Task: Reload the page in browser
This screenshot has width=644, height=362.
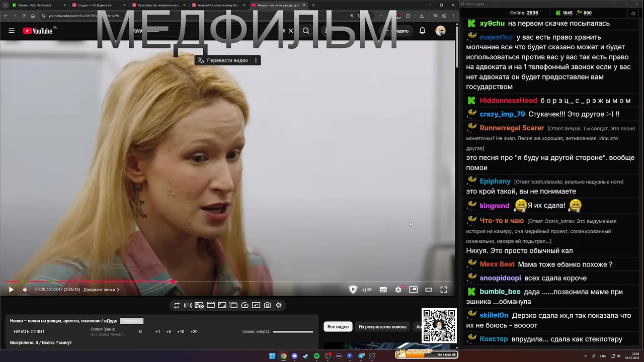Action: coord(24,16)
